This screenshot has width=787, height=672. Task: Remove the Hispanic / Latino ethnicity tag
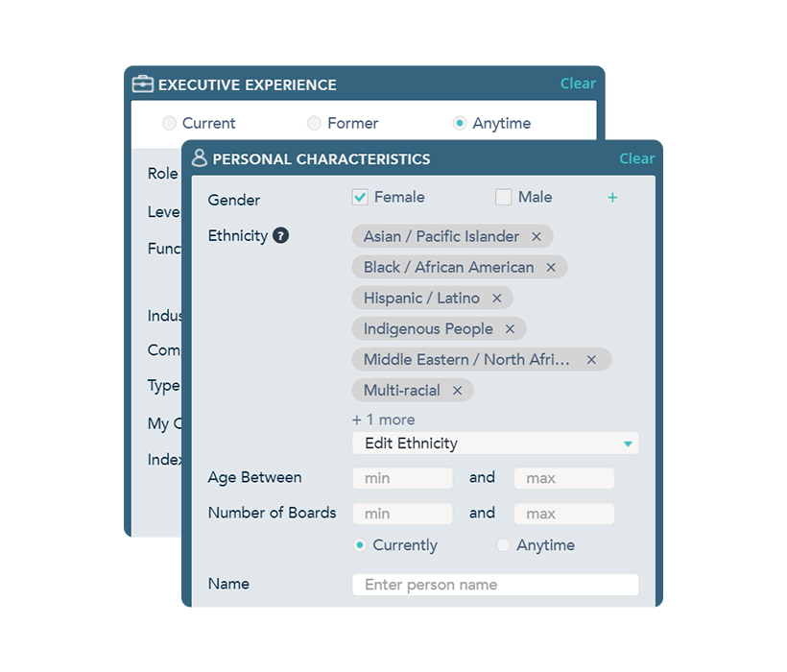[x=496, y=298]
